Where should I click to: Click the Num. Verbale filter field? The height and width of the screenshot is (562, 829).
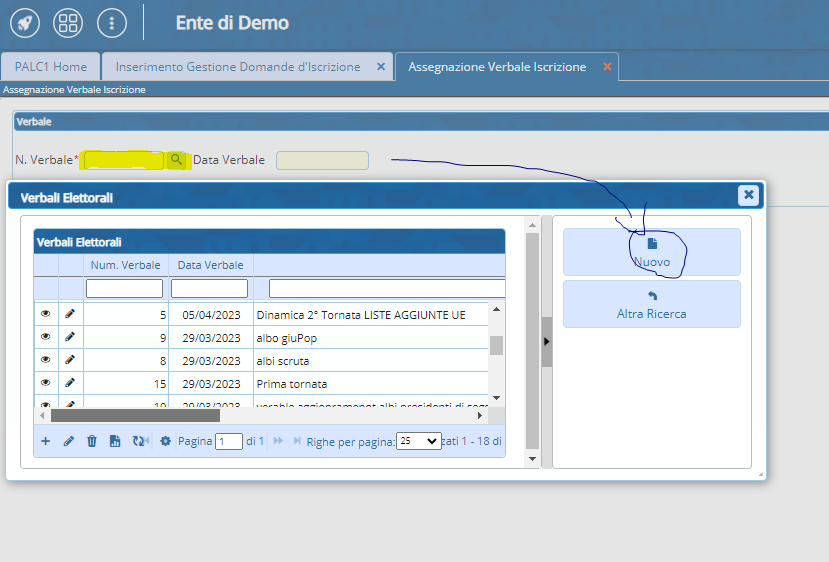coord(124,289)
